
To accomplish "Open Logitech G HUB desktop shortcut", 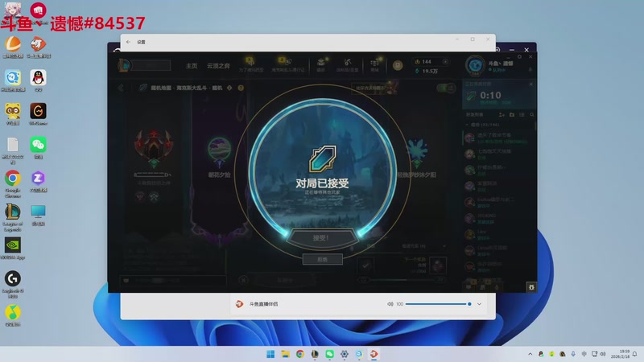I will click(x=13, y=284).
